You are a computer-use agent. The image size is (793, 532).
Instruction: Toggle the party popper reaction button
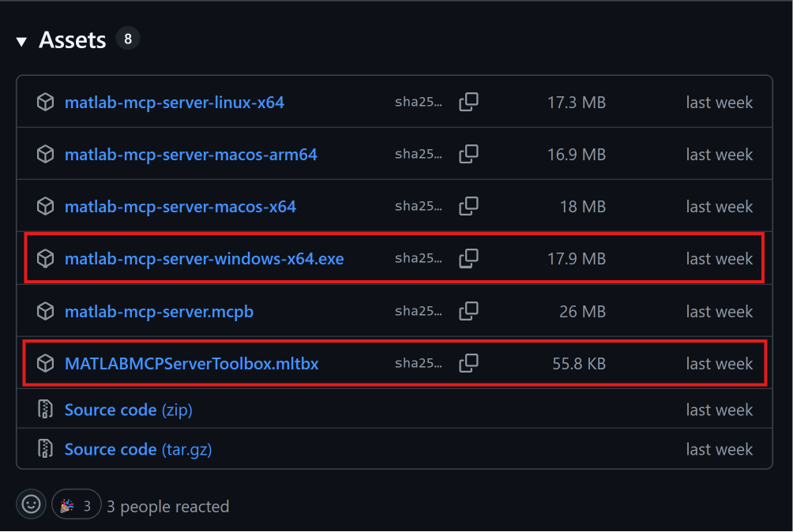pos(76,504)
